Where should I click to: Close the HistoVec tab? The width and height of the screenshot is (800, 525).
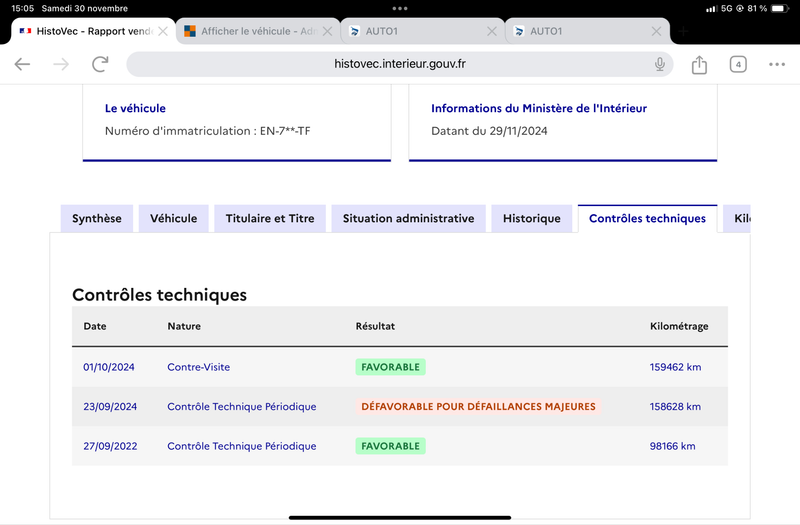click(x=163, y=31)
